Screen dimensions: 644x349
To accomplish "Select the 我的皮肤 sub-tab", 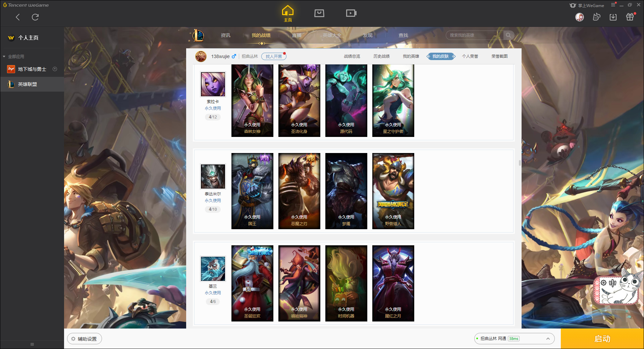I will point(440,56).
